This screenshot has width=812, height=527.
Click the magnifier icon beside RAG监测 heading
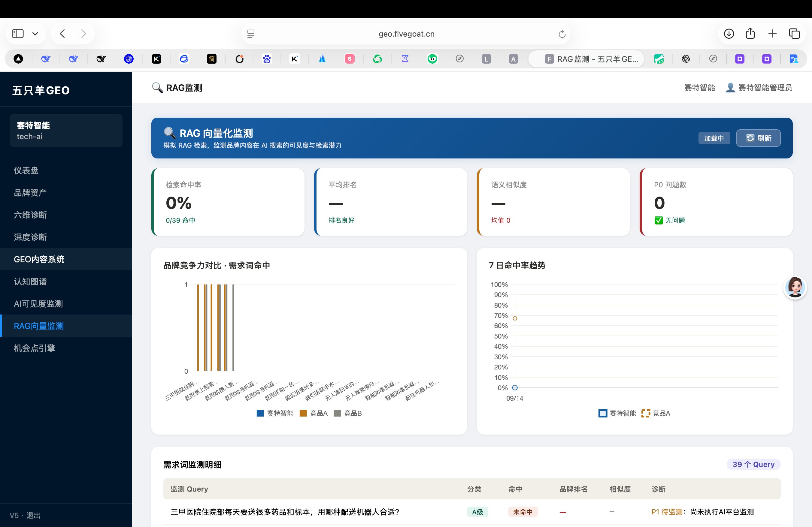(x=157, y=88)
